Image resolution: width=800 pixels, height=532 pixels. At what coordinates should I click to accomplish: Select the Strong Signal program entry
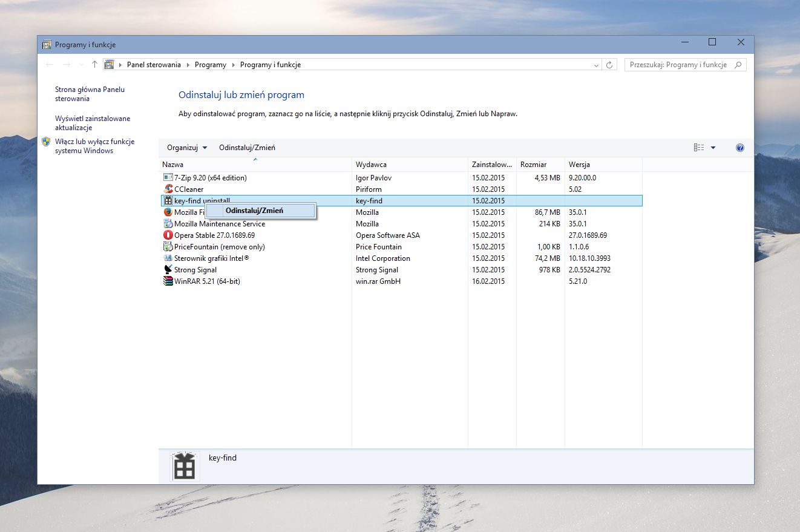(402, 270)
